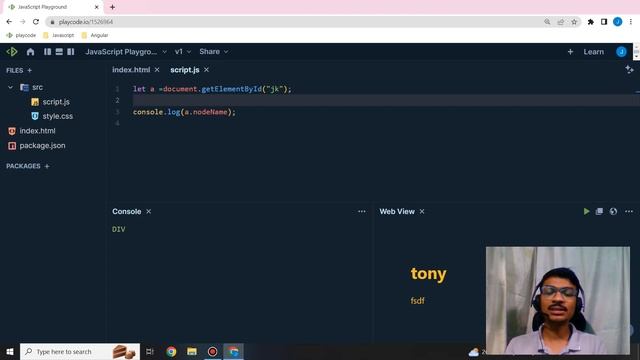
Task: Click the console.log line in editor
Action: [x=184, y=112]
